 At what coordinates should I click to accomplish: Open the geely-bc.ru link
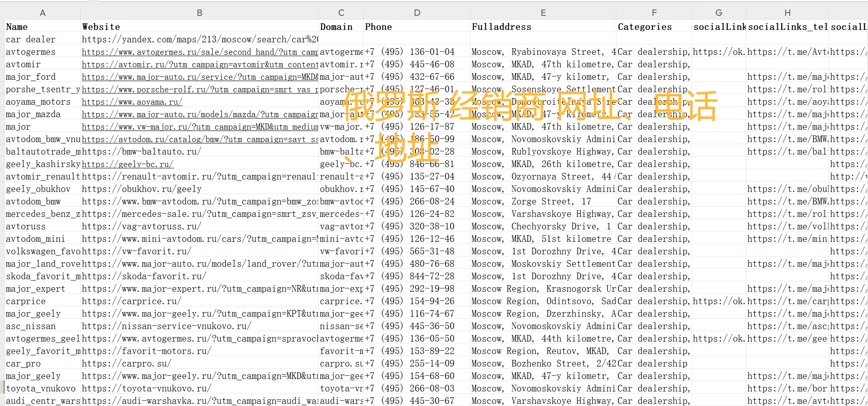pyautogui.click(x=128, y=164)
